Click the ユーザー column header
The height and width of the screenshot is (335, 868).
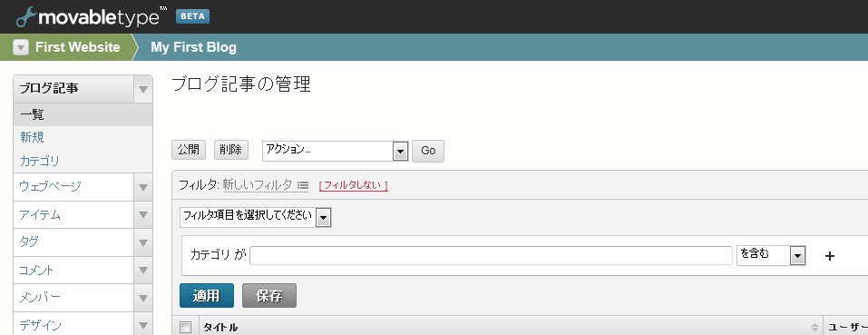847,328
